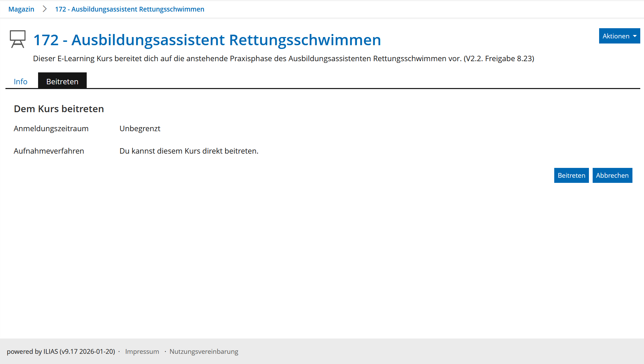Click the course whiteboard icon beside the title
Viewport: 644px width, 364px height.
tap(18, 39)
